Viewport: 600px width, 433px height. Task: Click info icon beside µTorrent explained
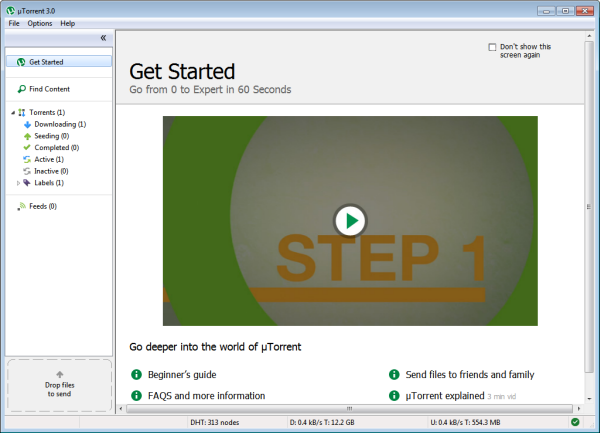point(394,396)
